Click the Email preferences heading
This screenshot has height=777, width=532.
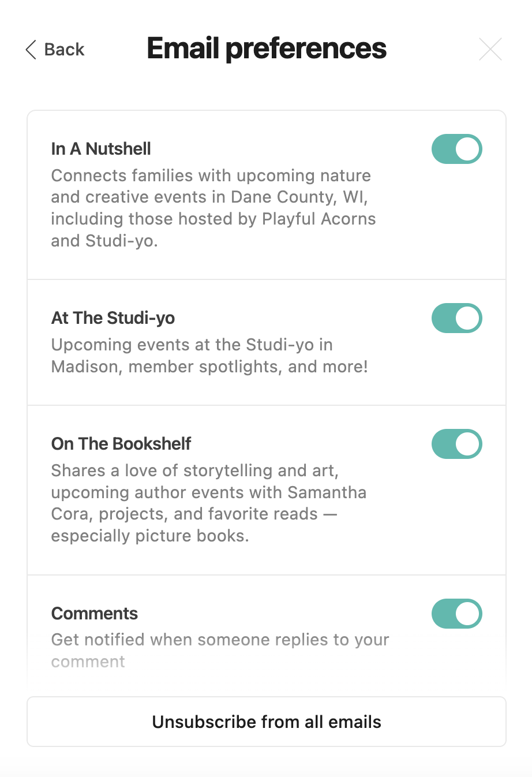[x=267, y=48]
